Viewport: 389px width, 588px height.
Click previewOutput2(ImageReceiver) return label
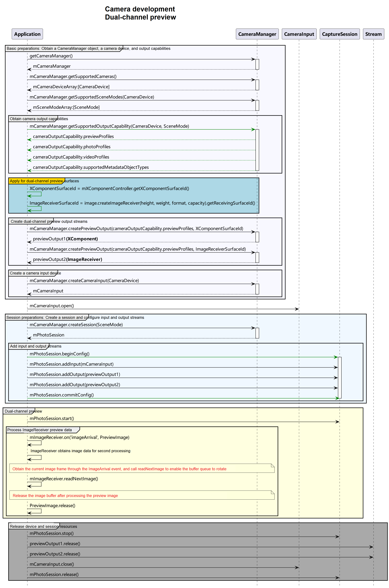(x=67, y=259)
